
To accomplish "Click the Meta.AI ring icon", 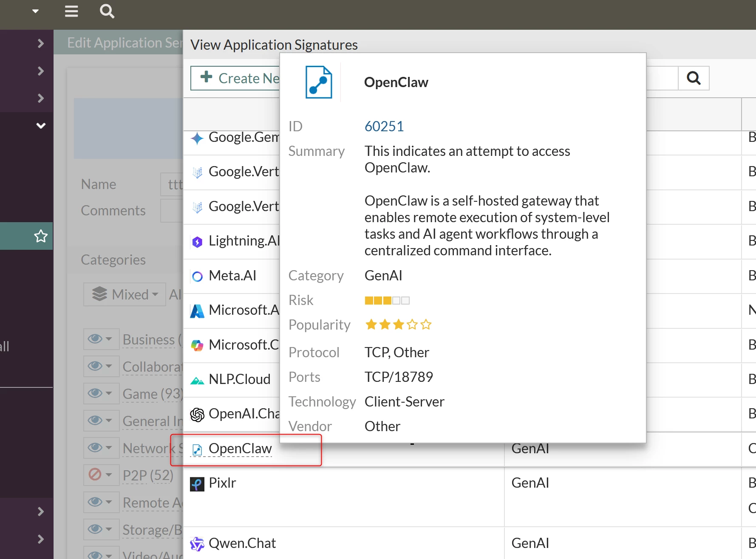I will pyautogui.click(x=197, y=277).
